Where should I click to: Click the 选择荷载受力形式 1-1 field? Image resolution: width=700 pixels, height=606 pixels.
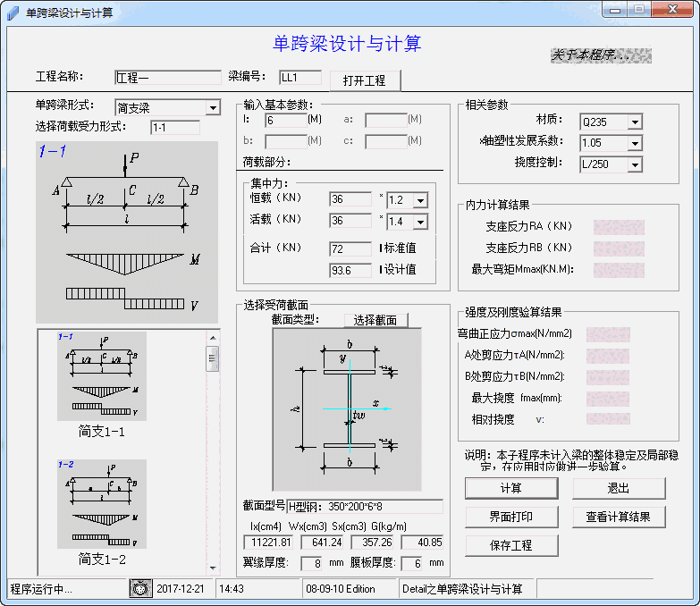(175, 128)
